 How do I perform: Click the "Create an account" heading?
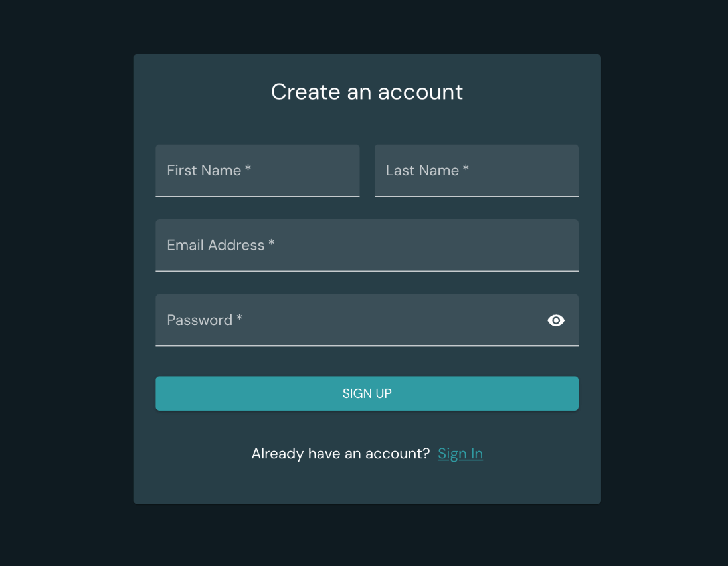(367, 92)
